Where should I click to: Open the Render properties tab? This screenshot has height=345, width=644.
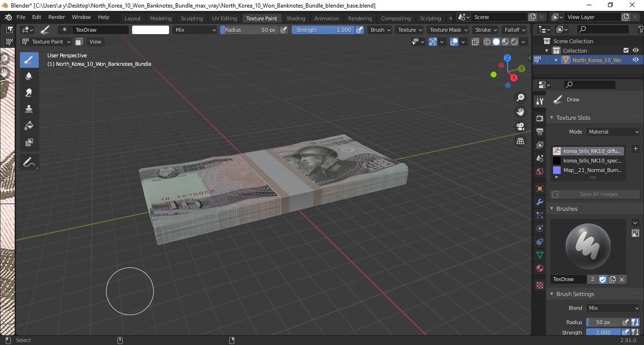coord(539,118)
